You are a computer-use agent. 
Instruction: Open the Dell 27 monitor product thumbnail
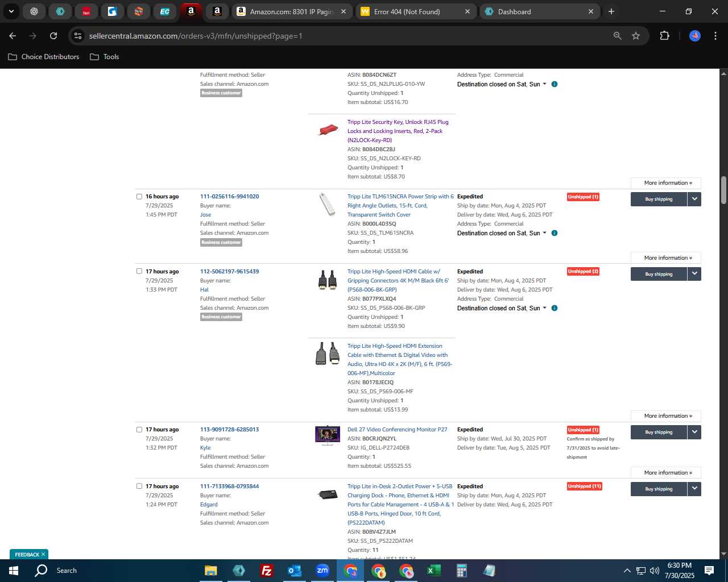click(328, 435)
